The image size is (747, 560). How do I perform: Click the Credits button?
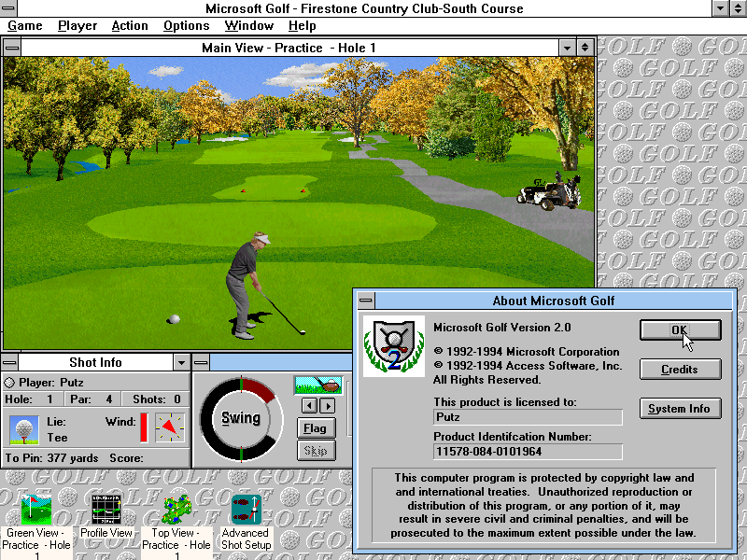680,370
